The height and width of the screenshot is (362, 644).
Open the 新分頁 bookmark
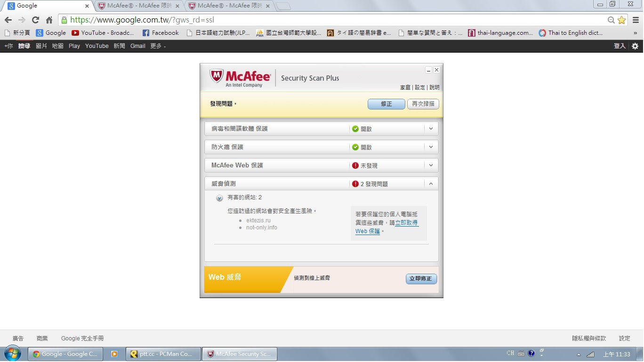17,33
